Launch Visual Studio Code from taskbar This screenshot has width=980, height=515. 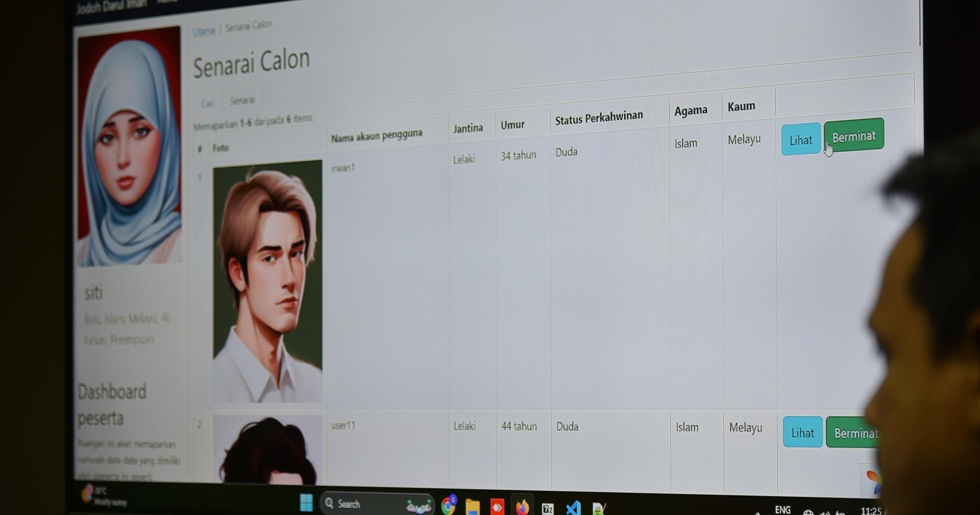[x=573, y=508]
